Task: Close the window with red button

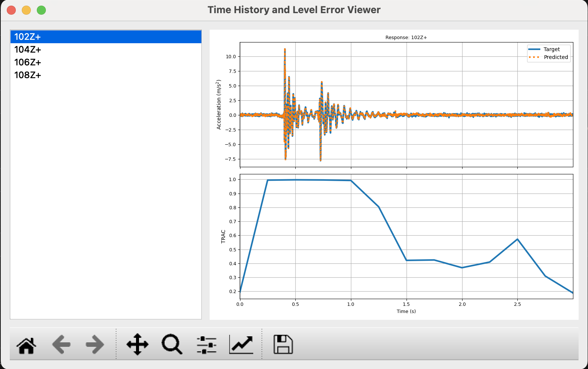Action: 11,10
